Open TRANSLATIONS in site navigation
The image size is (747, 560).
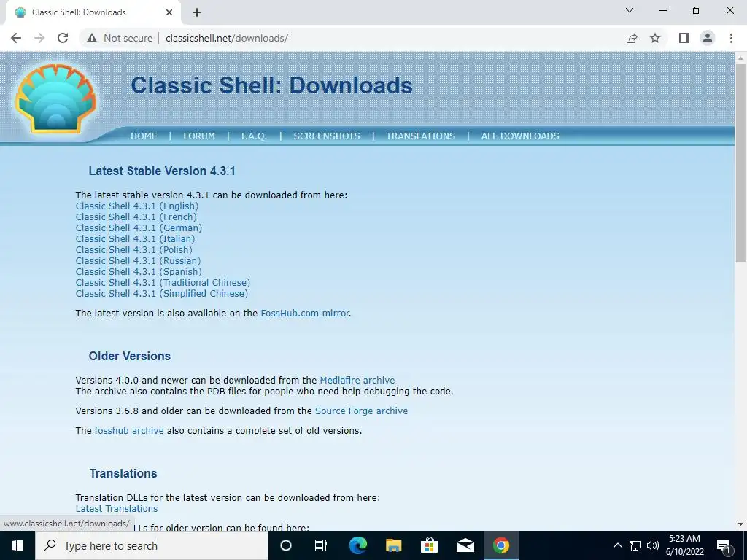[x=421, y=136]
